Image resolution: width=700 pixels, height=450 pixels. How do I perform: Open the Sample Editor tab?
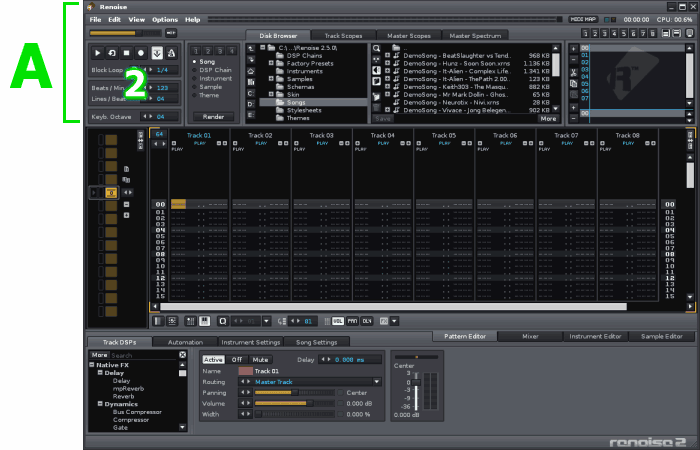click(x=662, y=337)
